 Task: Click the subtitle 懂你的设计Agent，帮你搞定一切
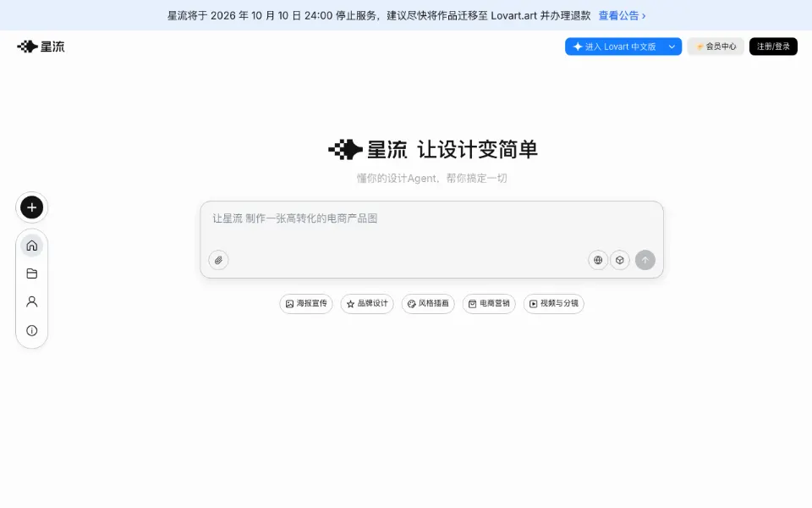(432, 179)
